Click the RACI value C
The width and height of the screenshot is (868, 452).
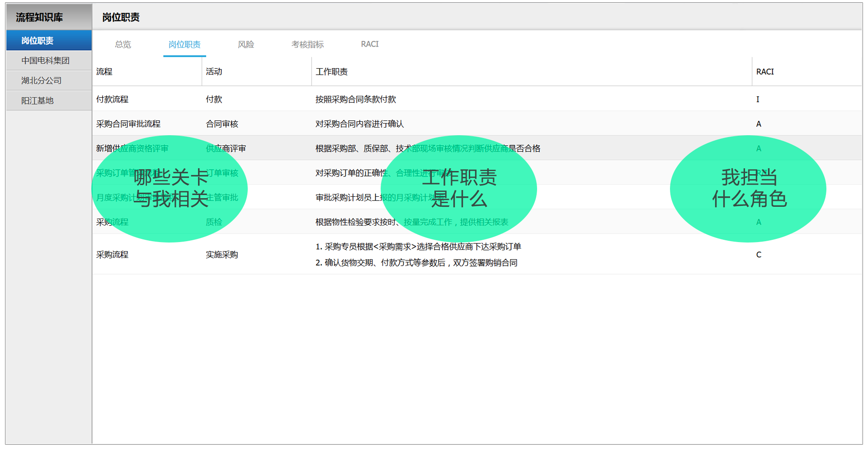[759, 254]
